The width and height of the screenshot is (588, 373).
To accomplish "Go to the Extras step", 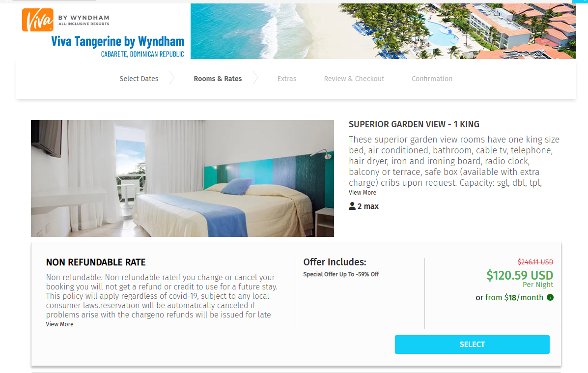I will pyautogui.click(x=287, y=79).
